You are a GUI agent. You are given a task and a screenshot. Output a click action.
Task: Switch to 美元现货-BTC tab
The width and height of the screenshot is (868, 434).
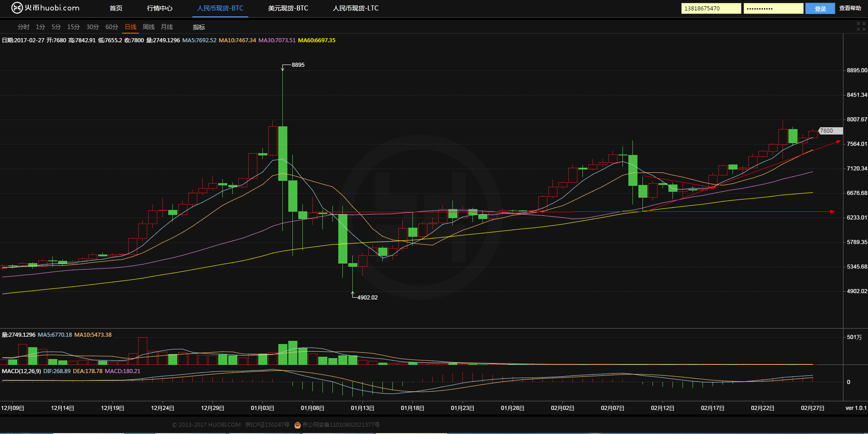tap(288, 8)
